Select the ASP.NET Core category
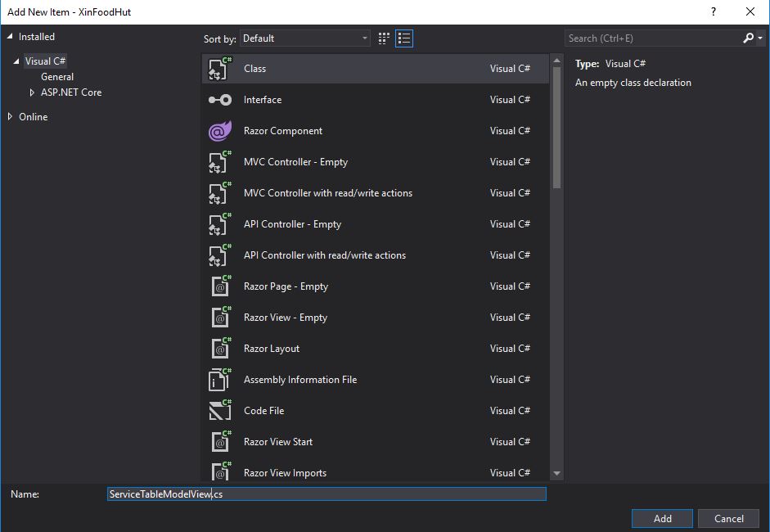The image size is (770, 532). (x=71, y=92)
